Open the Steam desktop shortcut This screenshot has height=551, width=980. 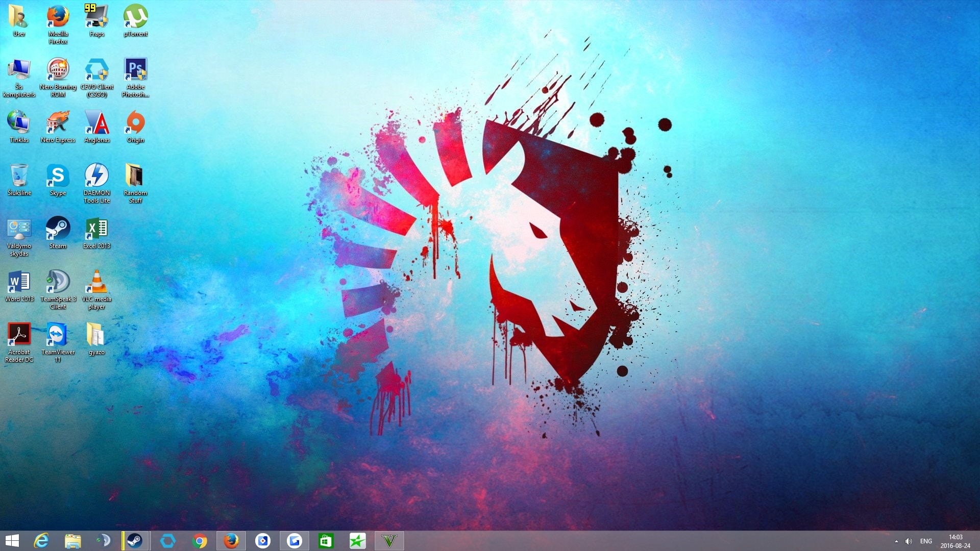pos(58,229)
